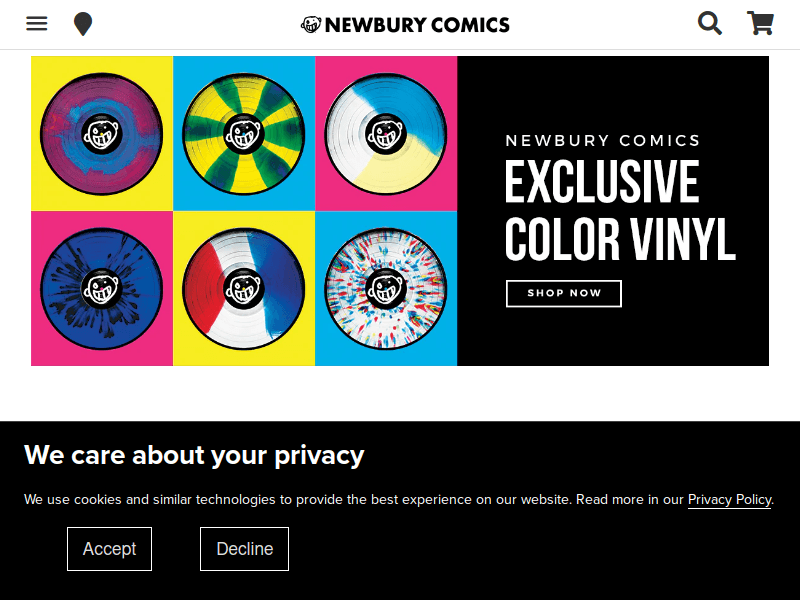Open the search magnifying glass

pos(710,23)
